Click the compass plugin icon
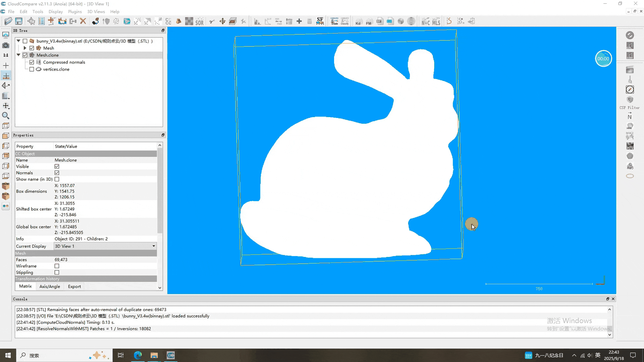This screenshot has height=362, width=644. click(x=630, y=90)
